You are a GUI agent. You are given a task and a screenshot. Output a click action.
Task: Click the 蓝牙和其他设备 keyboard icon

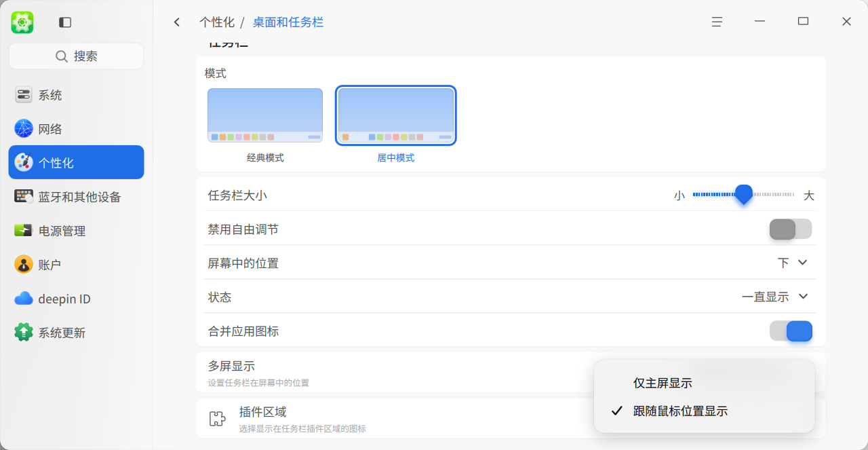[24, 197]
